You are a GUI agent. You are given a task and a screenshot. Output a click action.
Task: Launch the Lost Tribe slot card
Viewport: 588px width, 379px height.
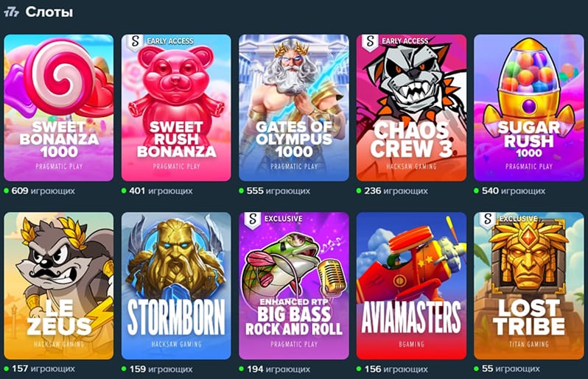(529, 286)
